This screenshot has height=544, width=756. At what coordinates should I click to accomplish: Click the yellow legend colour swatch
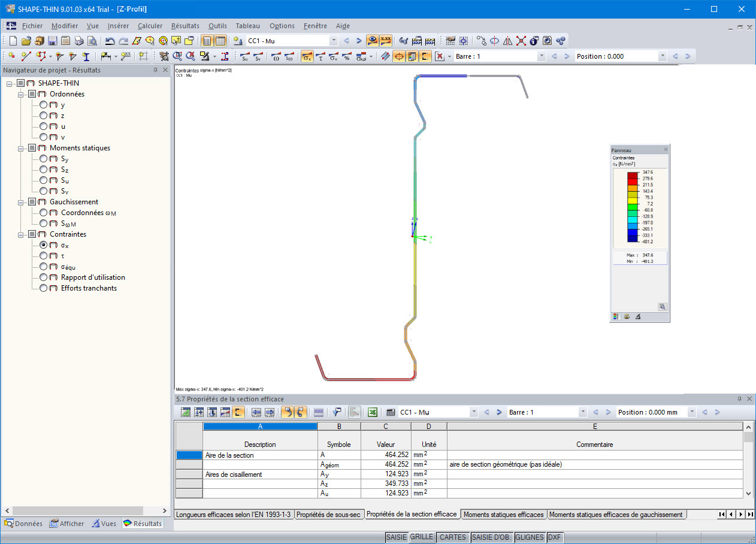point(632,200)
